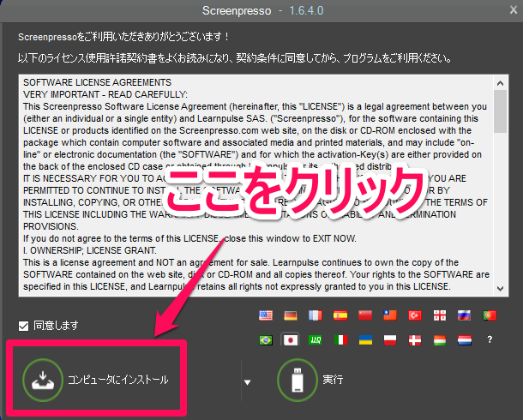This screenshot has height=420, width=523.
Task: Select the green Arabic script flag
Action: coord(316,340)
